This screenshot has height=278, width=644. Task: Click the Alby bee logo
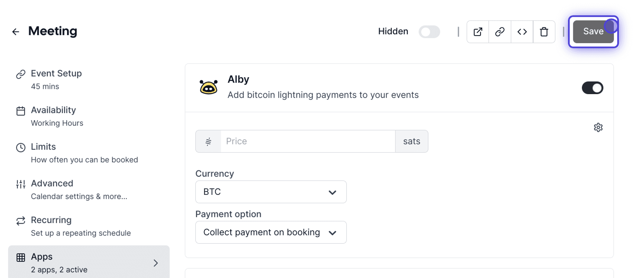pyautogui.click(x=209, y=87)
